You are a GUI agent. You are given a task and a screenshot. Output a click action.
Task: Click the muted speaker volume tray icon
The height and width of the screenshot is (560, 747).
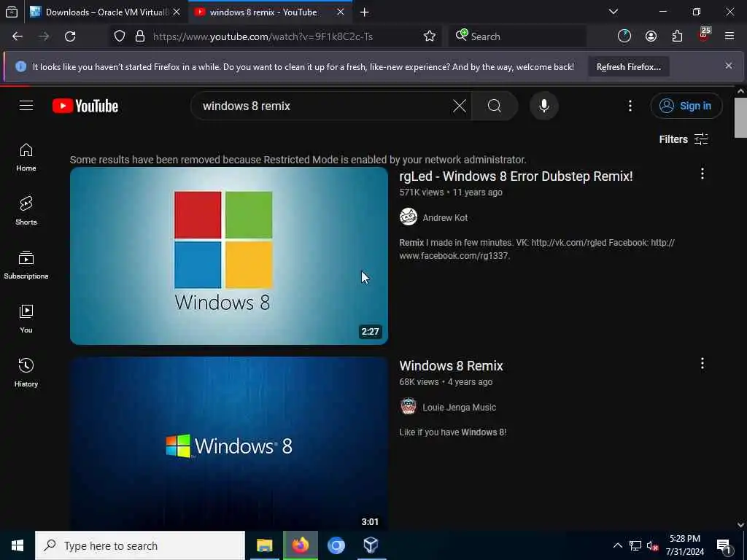(652, 545)
